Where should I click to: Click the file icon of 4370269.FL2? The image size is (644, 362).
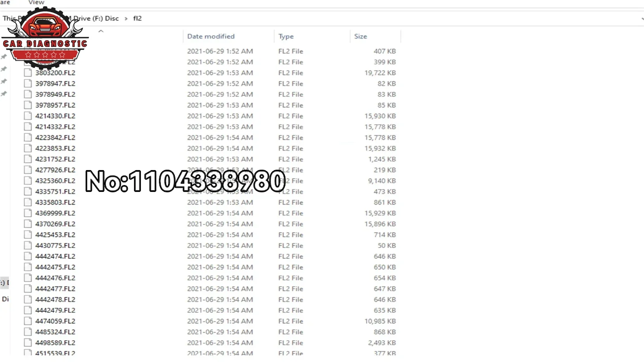[28, 224]
